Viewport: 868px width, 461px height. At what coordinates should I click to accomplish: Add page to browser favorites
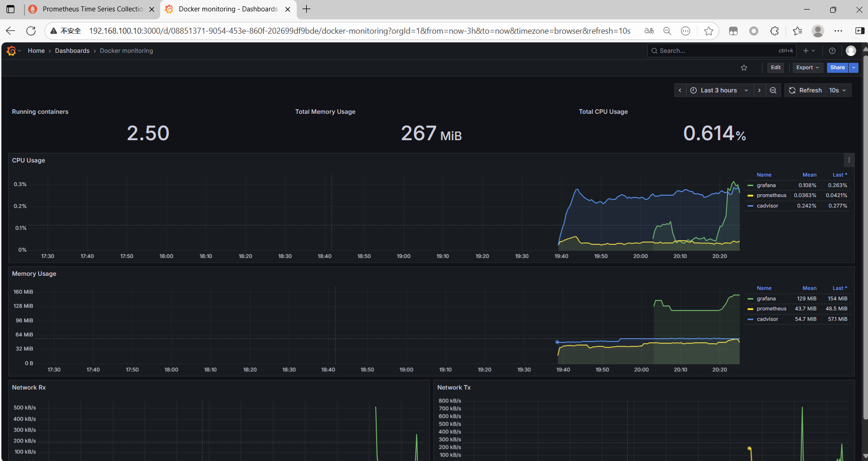708,31
